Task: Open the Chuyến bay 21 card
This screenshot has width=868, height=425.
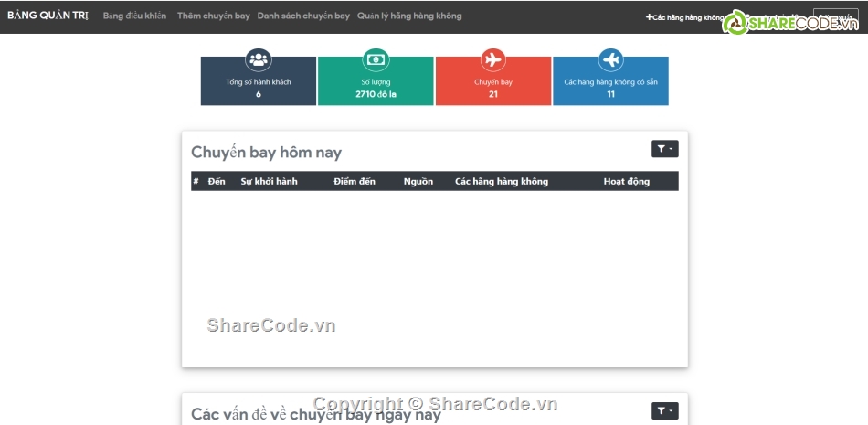Action: [x=493, y=81]
